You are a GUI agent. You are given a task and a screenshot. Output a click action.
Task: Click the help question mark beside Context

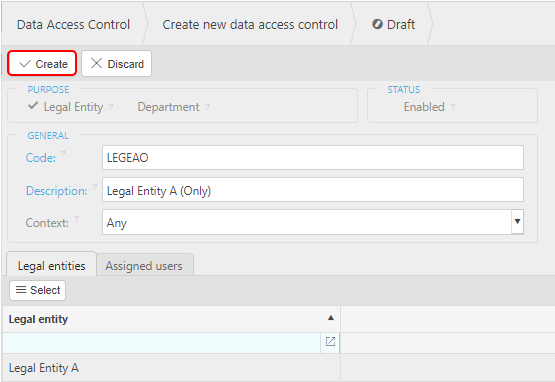pos(76,219)
